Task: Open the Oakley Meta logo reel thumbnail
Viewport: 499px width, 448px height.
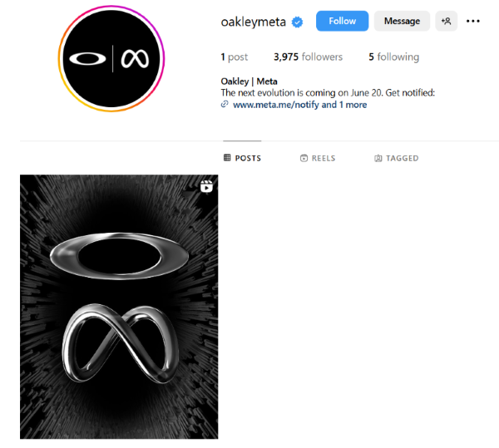Action: pyautogui.click(x=119, y=307)
